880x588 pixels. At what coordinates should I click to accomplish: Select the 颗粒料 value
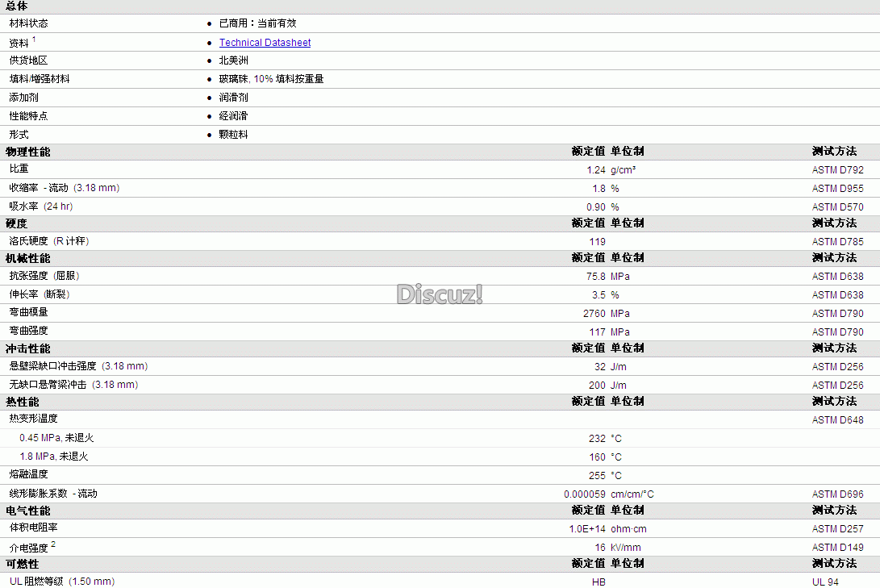coord(233,135)
